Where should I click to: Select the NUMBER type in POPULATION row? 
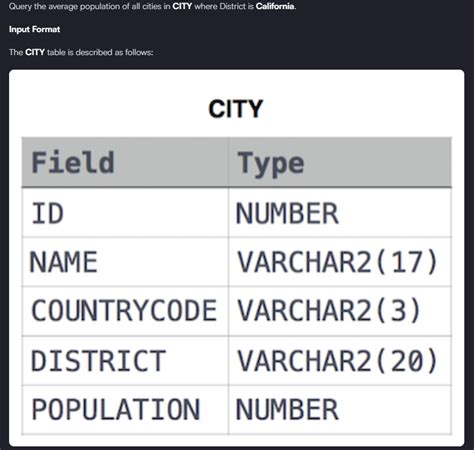click(340, 410)
